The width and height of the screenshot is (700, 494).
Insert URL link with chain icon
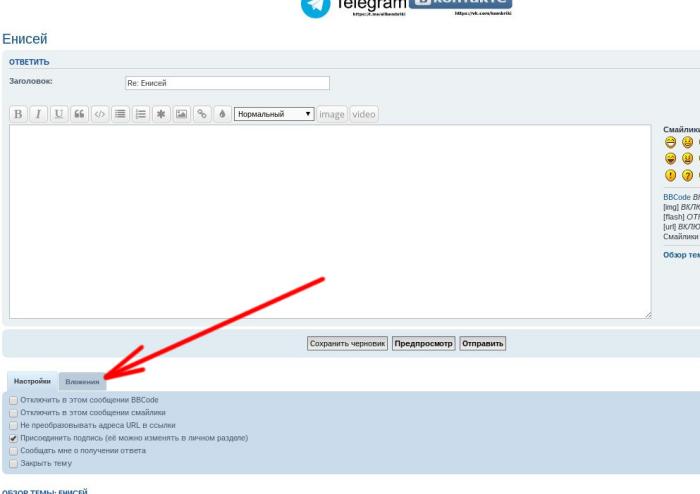click(202, 114)
